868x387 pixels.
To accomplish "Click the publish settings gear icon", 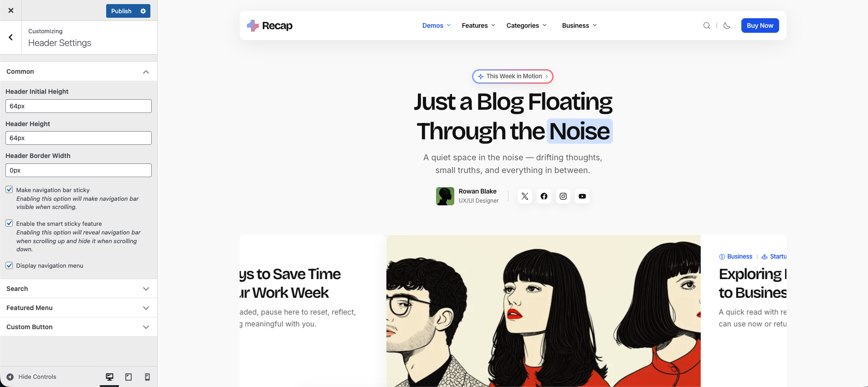I will [143, 11].
